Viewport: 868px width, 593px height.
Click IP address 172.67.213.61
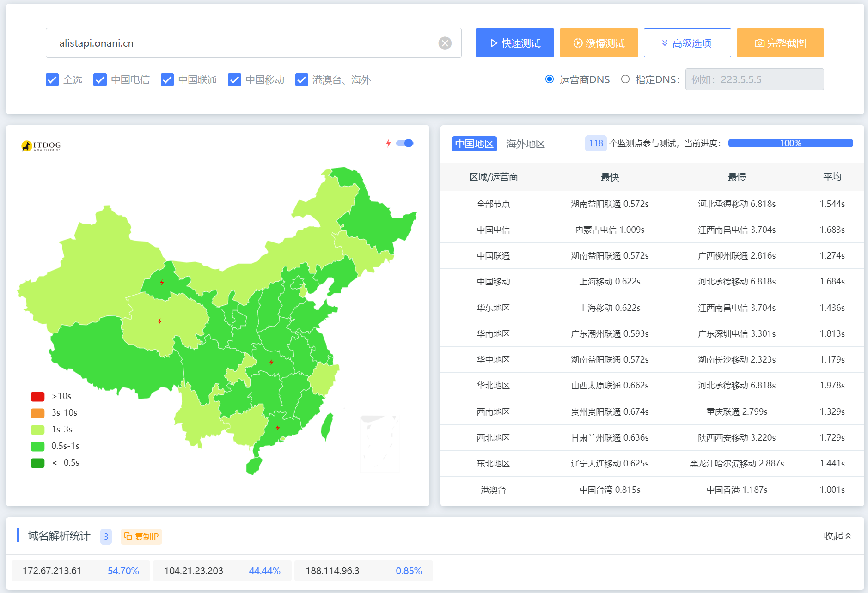coord(52,570)
